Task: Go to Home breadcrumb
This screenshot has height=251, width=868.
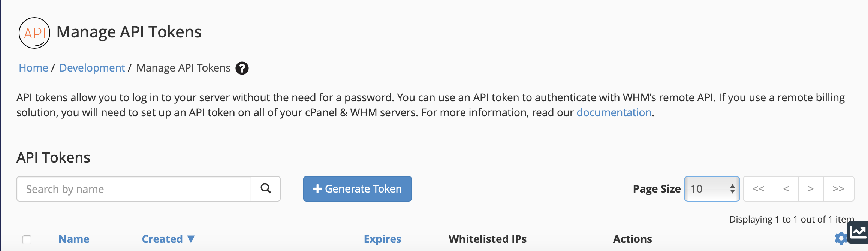Action: click(x=33, y=68)
